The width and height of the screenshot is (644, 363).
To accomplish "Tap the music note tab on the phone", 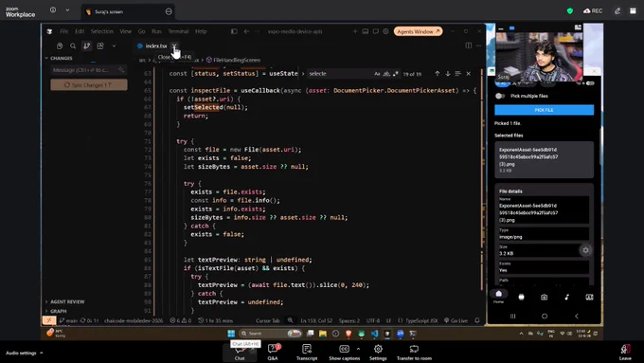I will tap(566, 297).
